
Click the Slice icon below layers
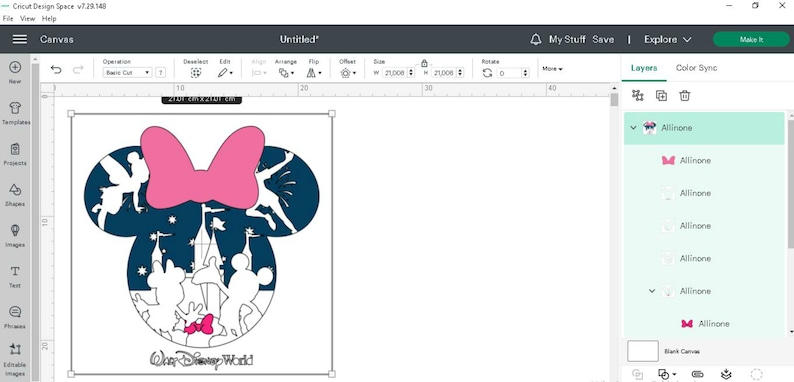[638, 374]
